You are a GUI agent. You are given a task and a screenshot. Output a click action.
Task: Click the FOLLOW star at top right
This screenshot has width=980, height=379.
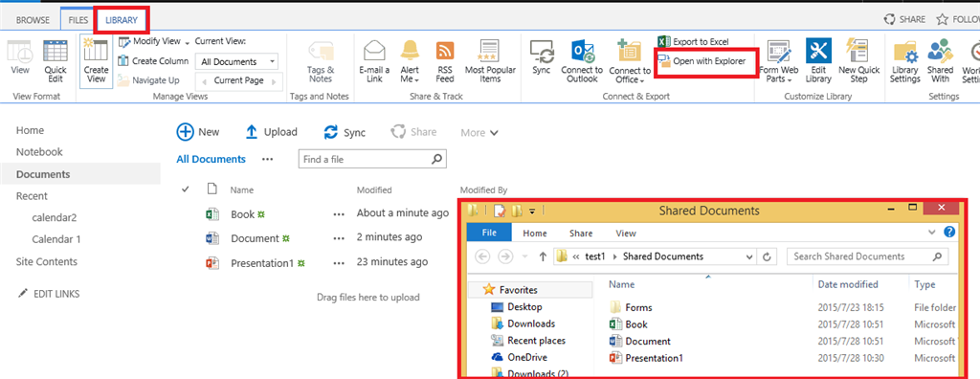tap(943, 19)
